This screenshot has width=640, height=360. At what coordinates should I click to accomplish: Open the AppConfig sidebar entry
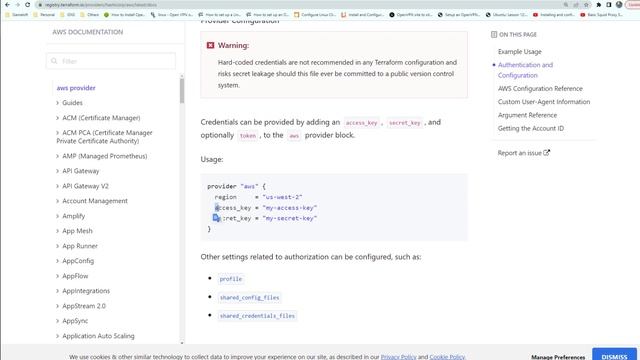tap(78, 261)
